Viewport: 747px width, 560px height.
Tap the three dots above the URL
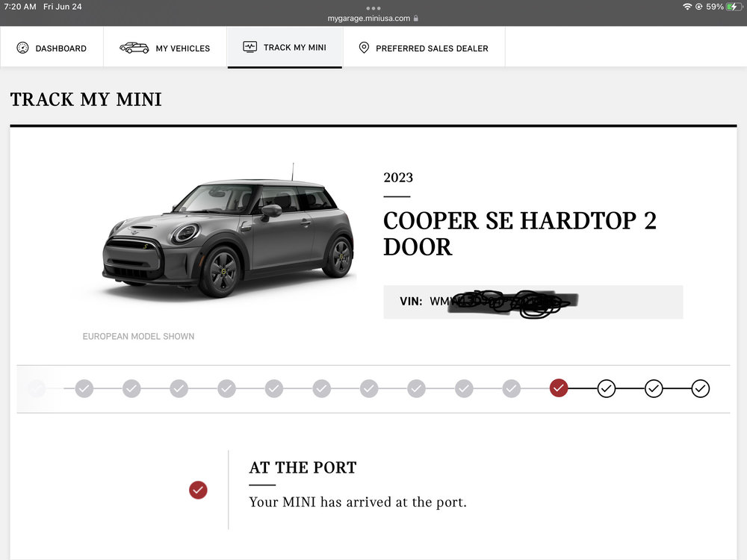point(373,8)
